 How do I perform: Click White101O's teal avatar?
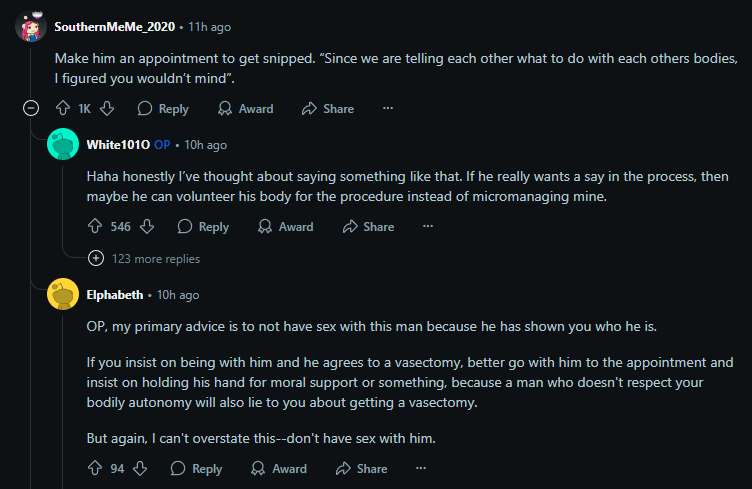(63, 145)
